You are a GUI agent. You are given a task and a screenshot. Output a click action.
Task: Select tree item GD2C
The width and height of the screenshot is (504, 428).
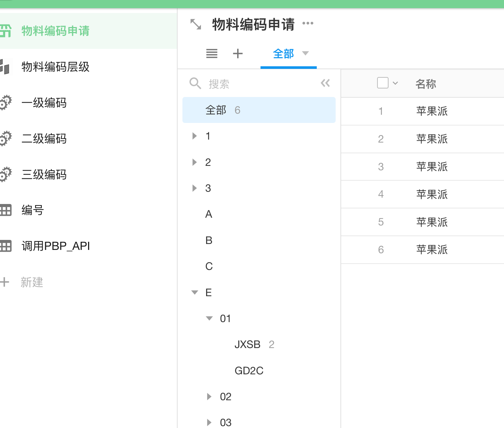click(x=249, y=371)
